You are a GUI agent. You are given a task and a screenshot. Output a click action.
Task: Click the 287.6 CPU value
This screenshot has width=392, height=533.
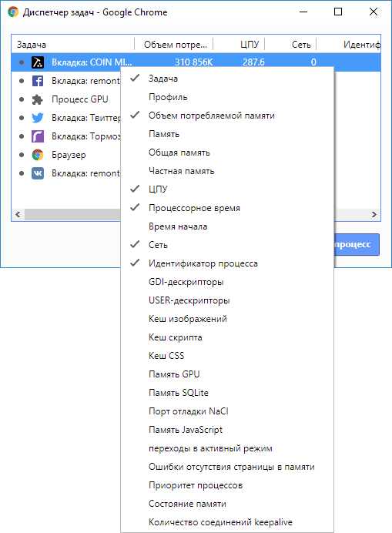point(253,62)
